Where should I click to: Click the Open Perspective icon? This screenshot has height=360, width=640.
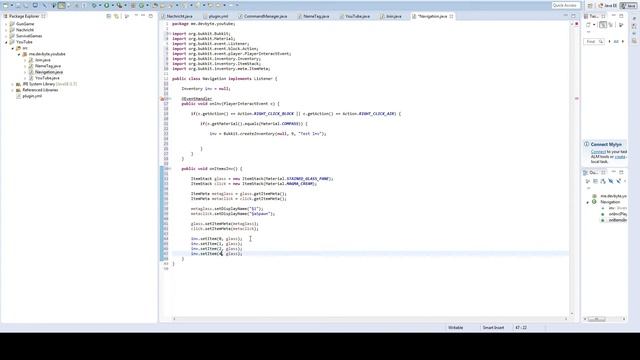[x=590, y=6]
